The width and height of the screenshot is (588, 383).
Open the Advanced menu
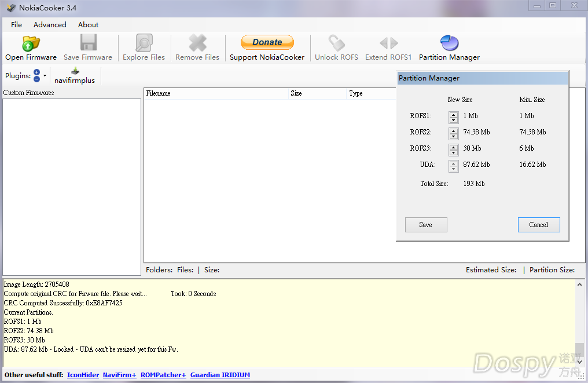pyautogui.click(x=50, y=25)
